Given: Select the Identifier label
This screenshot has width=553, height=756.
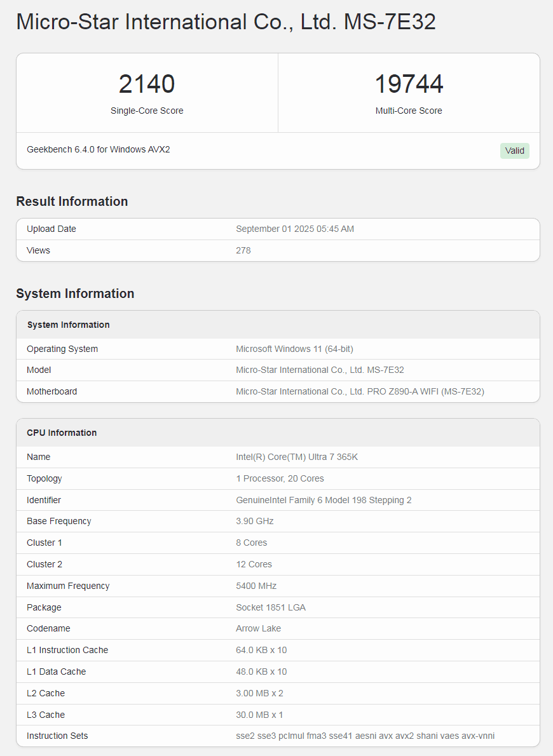Looking at the screenshot, I should coord(44,500).
